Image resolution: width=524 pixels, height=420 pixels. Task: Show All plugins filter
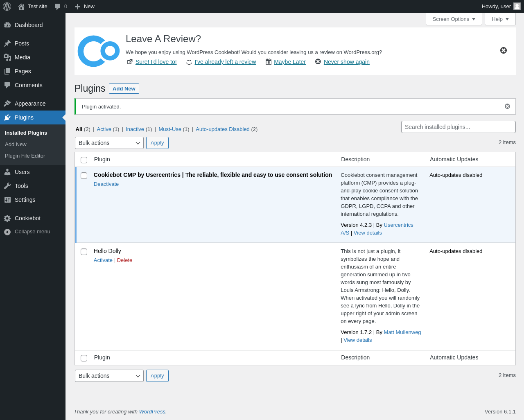[79, 129]
